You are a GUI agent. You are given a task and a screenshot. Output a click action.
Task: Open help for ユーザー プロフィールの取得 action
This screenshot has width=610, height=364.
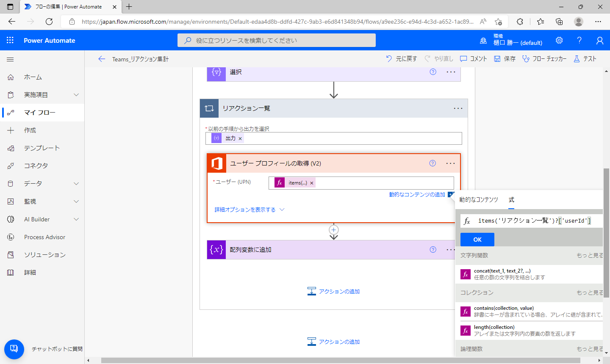pos(433,163)
